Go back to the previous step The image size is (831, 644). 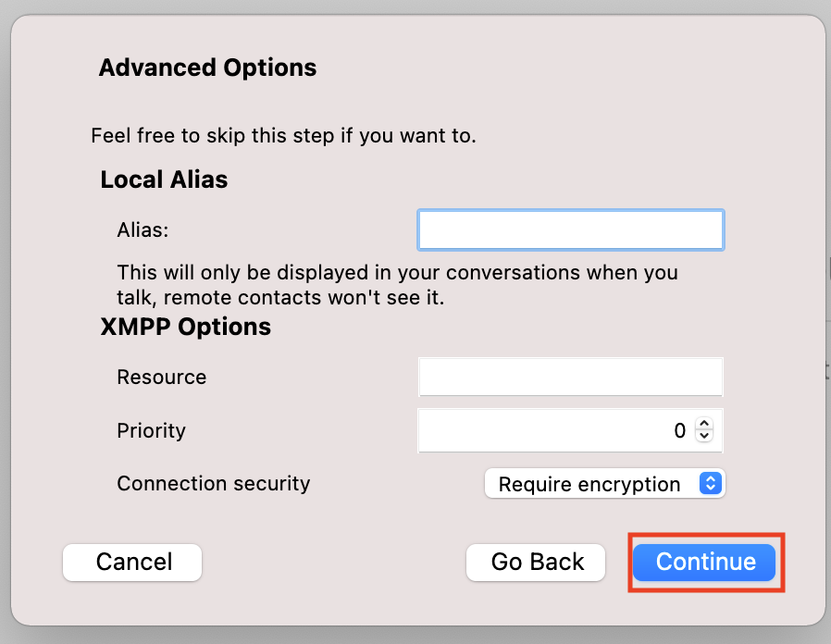536,563
